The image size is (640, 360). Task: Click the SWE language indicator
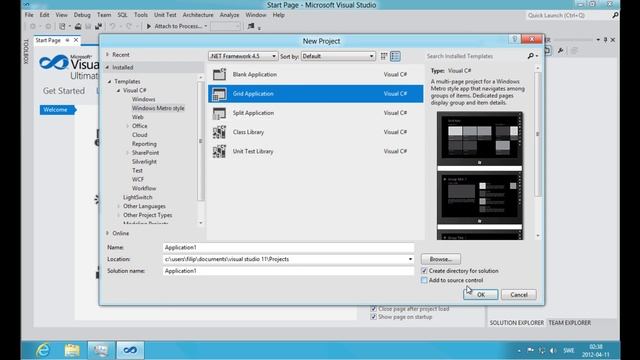[569, 351]
